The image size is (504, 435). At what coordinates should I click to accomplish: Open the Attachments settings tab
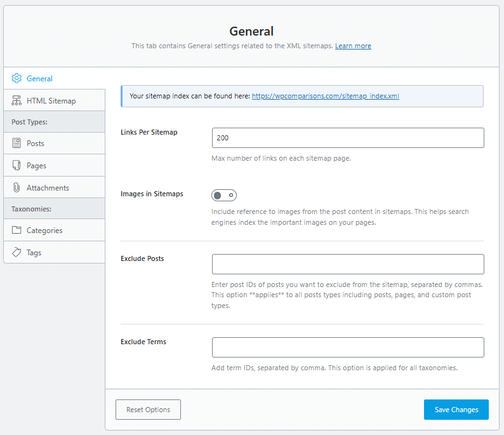click(x=48, y=188)
